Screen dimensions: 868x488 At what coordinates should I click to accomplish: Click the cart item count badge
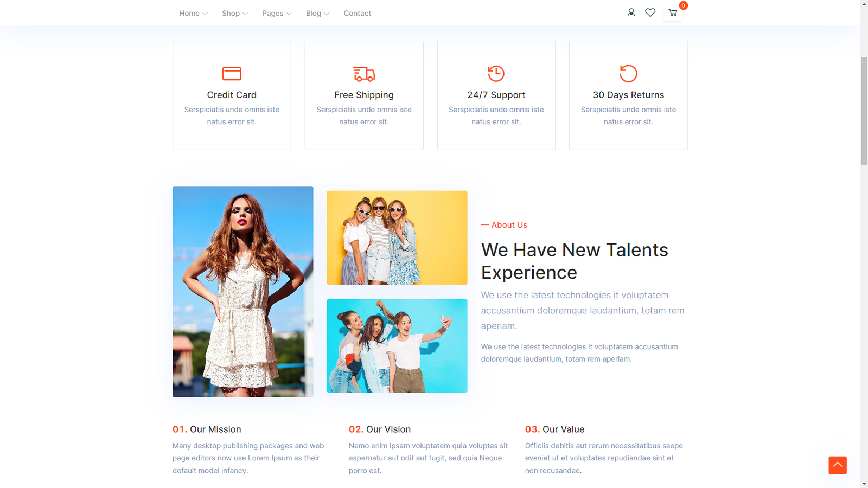coord(683,5)
